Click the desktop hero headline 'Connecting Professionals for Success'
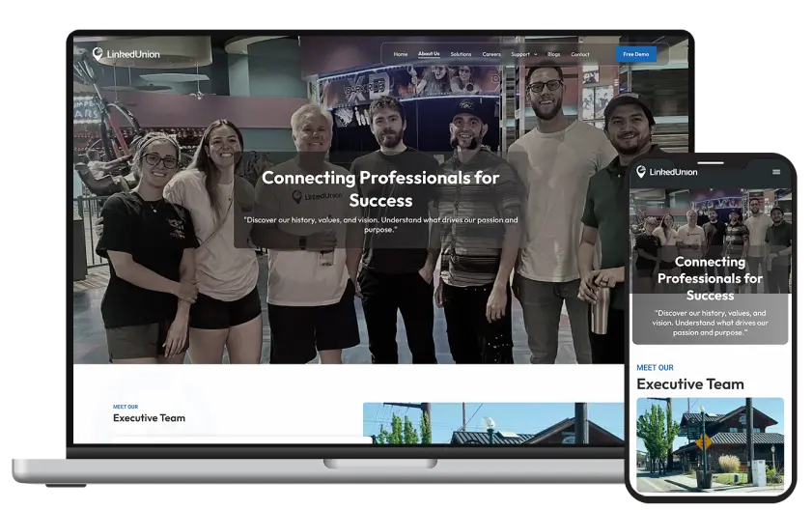This screenshot has height=510, width=812. click(x=380, y=188)
